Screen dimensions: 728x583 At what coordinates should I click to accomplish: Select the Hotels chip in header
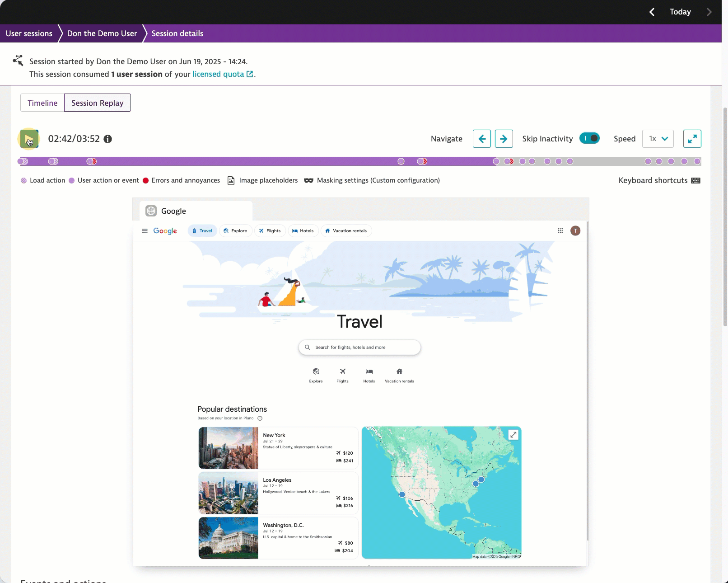click(x=303, y=231)
